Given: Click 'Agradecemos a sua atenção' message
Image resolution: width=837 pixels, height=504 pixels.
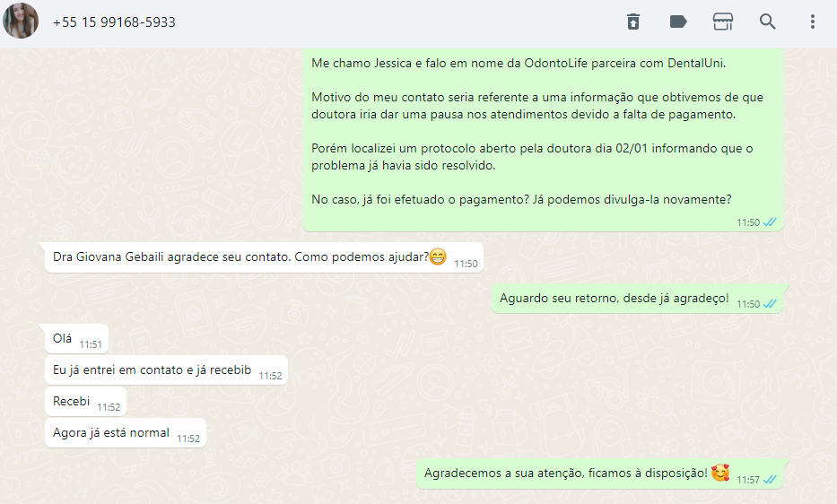Looking at the screenshot, I should click(599, 474).
